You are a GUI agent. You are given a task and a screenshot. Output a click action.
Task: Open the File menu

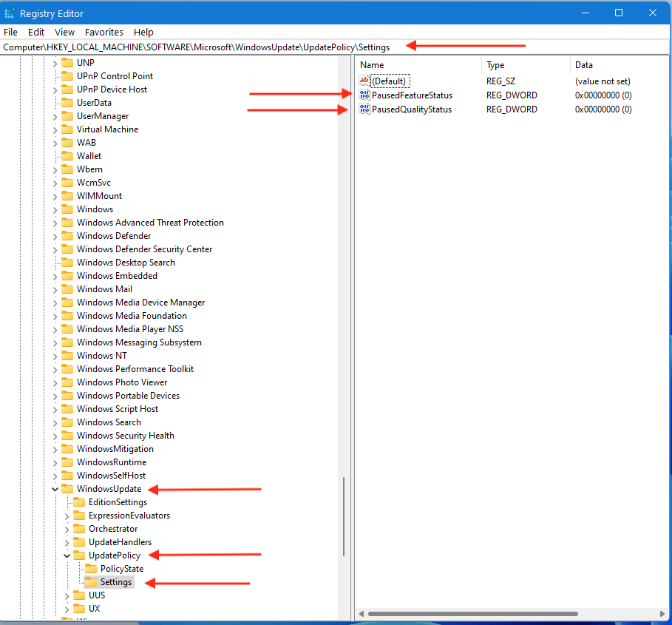(x=10, y=32)
